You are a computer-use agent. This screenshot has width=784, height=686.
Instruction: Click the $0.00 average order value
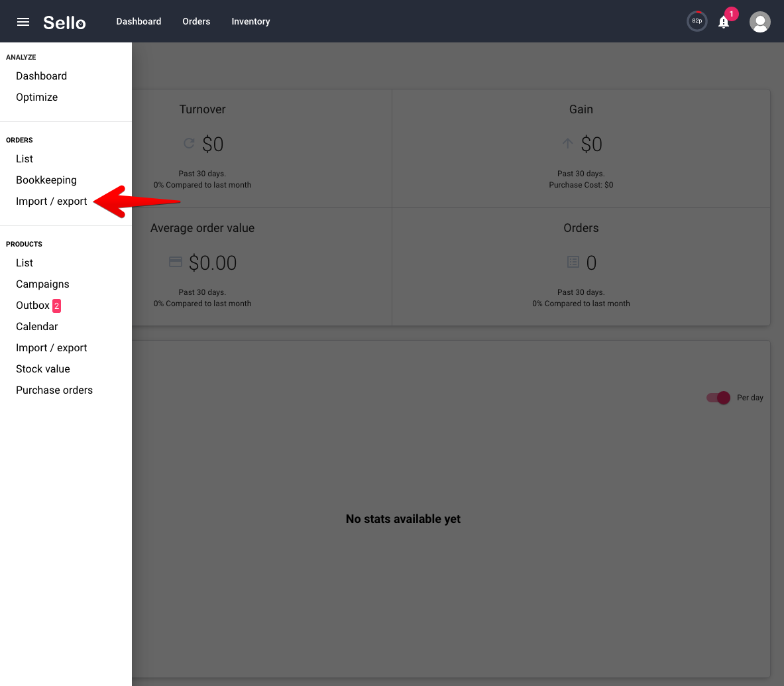213,263
